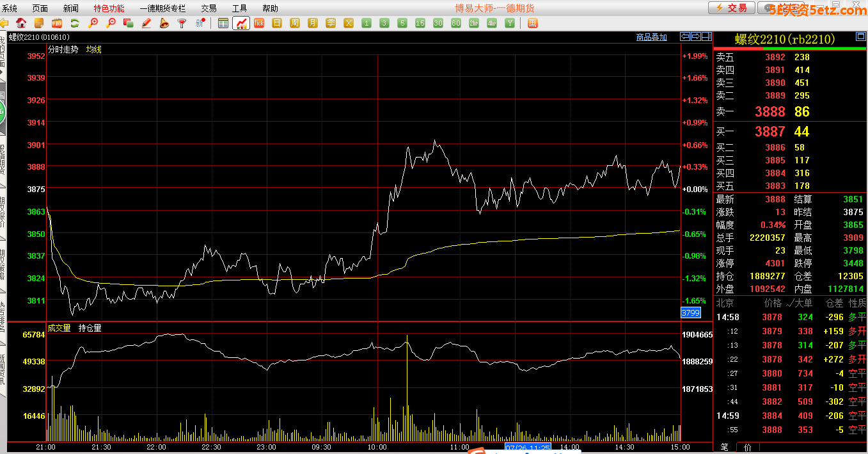Screen dimensions: 868x454
Task: Open the 一德期货专栏 menu
Action: point(162,8)
